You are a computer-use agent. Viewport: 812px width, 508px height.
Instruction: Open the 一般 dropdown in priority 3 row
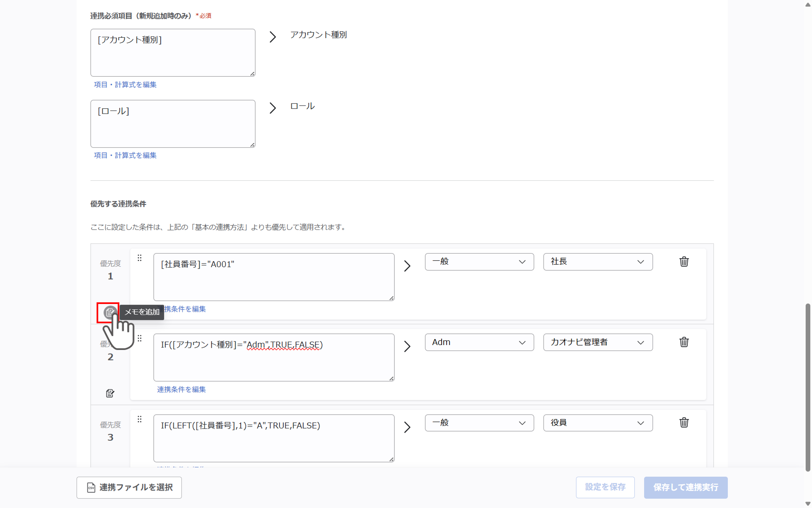point(479,423)
